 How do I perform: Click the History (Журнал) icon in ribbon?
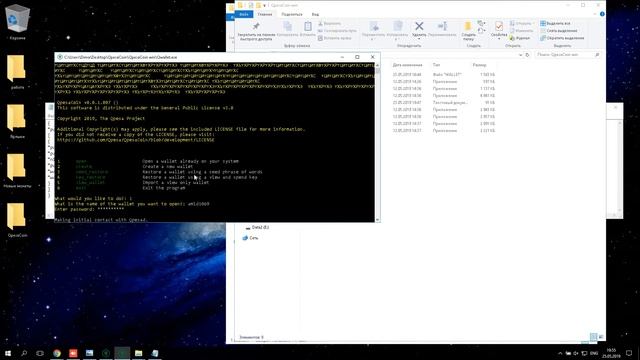point(520,38)
